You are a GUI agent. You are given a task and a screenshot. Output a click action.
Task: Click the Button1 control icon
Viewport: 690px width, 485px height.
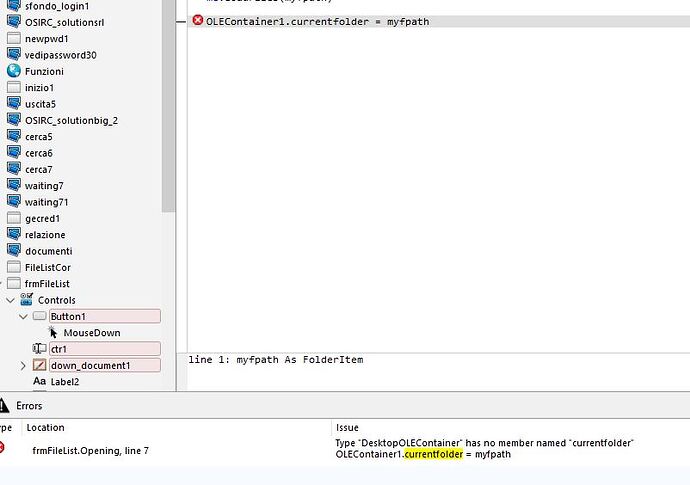40,316
